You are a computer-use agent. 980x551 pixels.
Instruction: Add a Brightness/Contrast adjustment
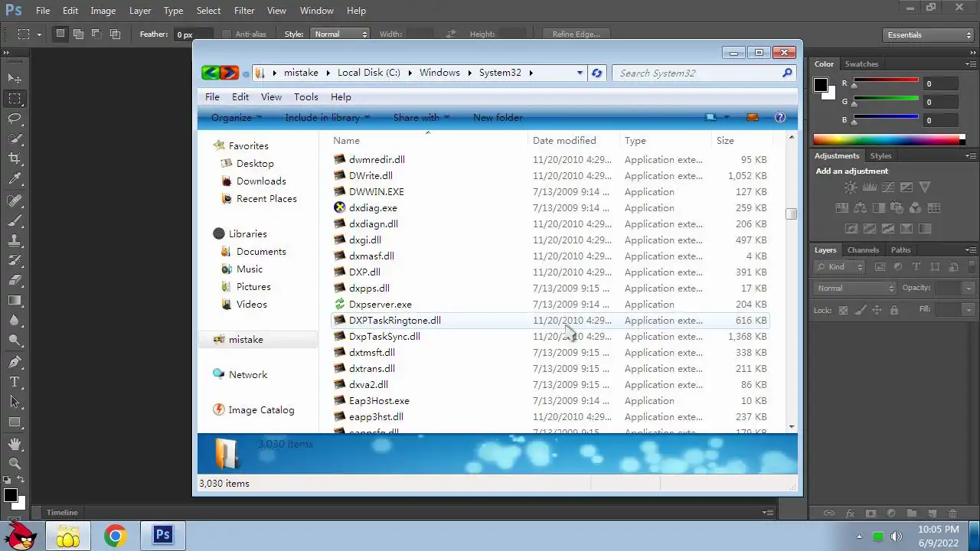851,187
